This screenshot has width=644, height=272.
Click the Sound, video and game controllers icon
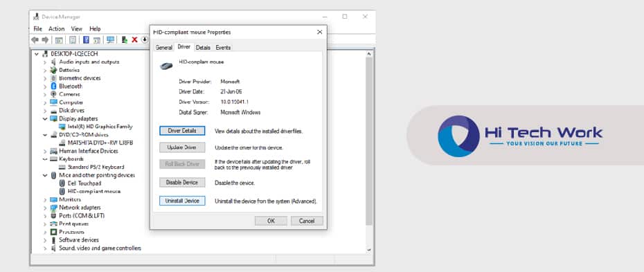[53, 248]
